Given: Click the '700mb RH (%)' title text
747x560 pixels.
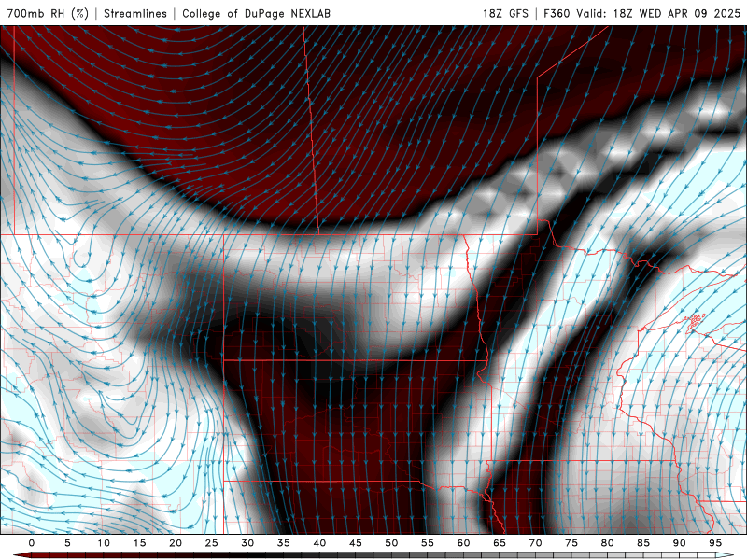Looking at the screenshot, I should coord(48,13).
